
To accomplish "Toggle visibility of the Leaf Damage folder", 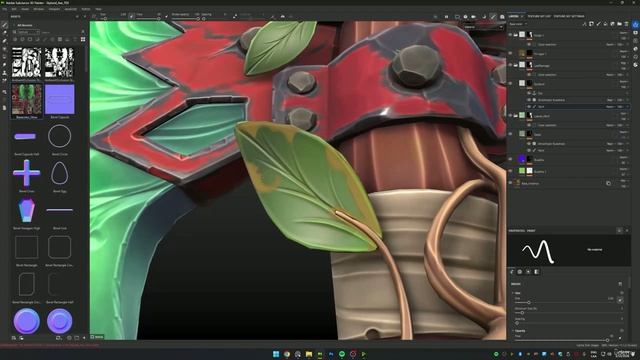I will point(510,65).
